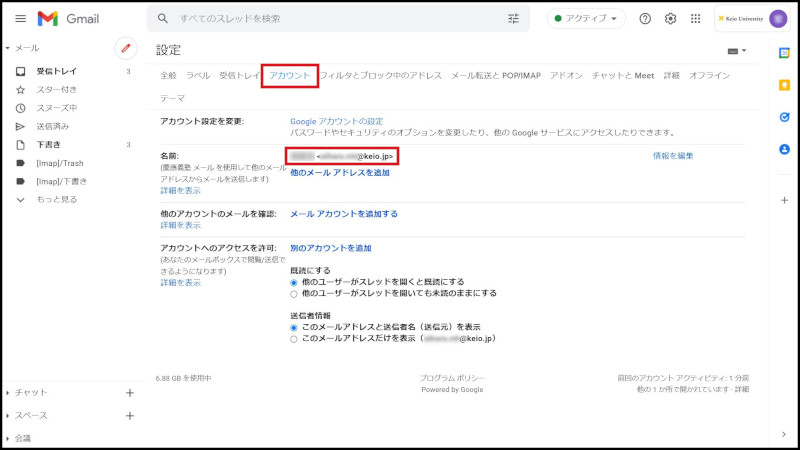
Task: Open the main menu hamburger icon
Action: (20, 19)
